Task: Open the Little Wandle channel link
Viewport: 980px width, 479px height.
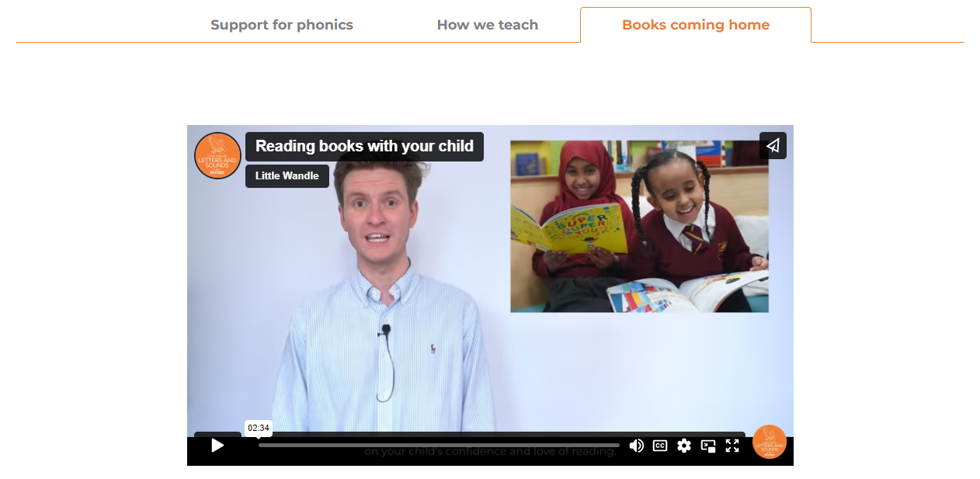Action: coord(287,175)
